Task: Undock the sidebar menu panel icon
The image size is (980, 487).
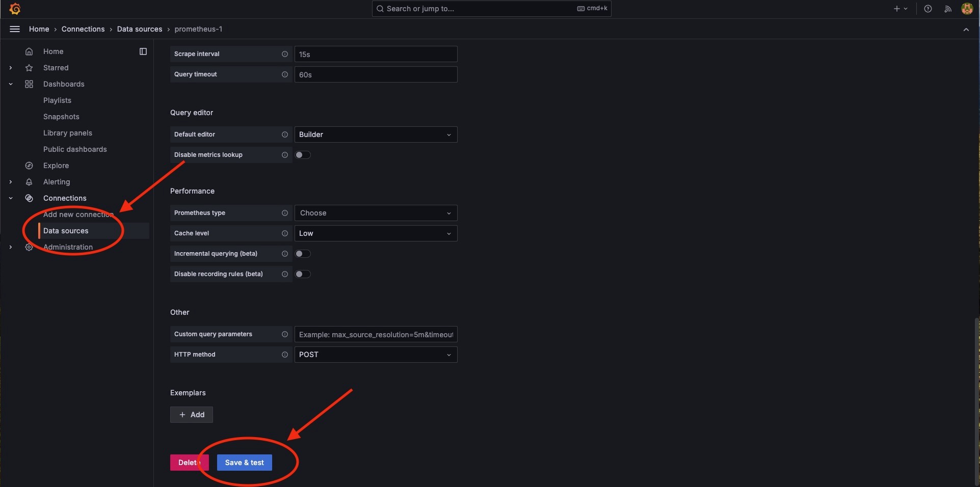Action: pos(143,51)
